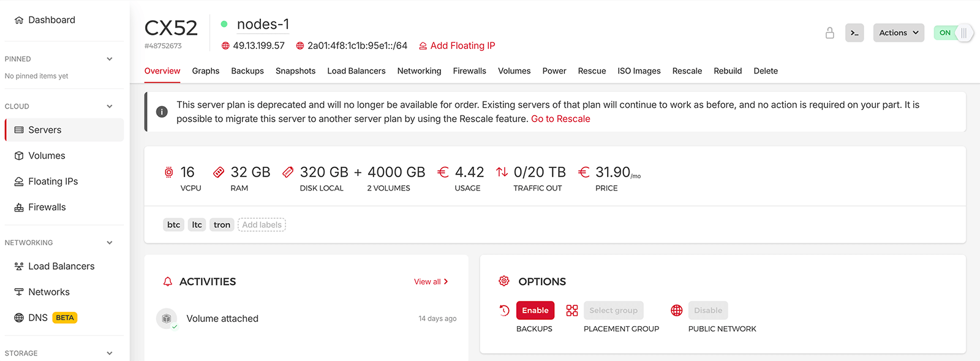Follow the Go to Rescale link
The width and height of the screenshot is (980, 361).
[560, 119]
